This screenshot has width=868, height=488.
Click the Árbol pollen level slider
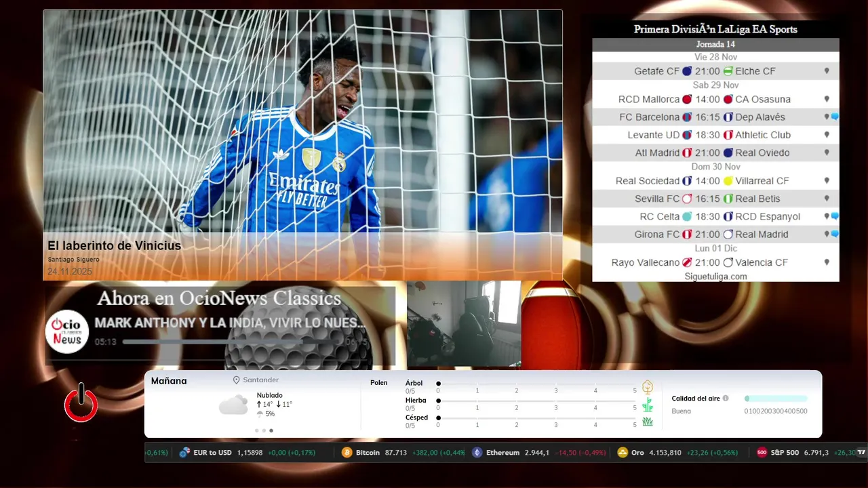tap(536, 384)
